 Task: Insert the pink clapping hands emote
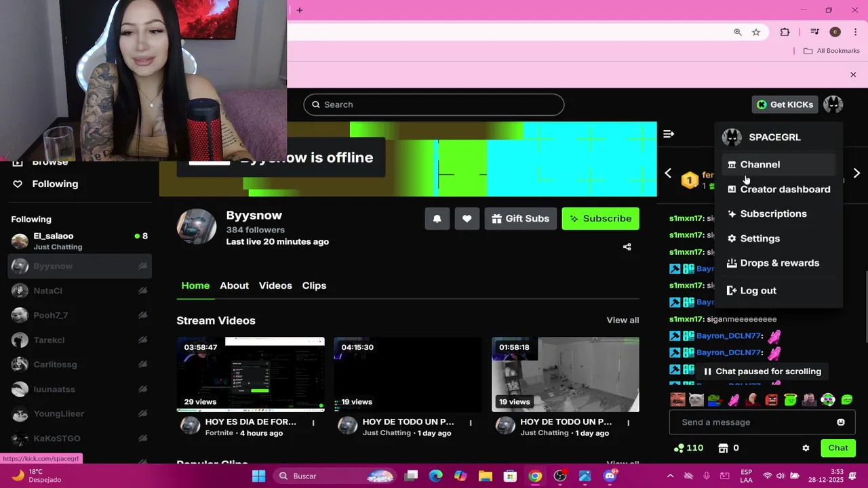734,400
